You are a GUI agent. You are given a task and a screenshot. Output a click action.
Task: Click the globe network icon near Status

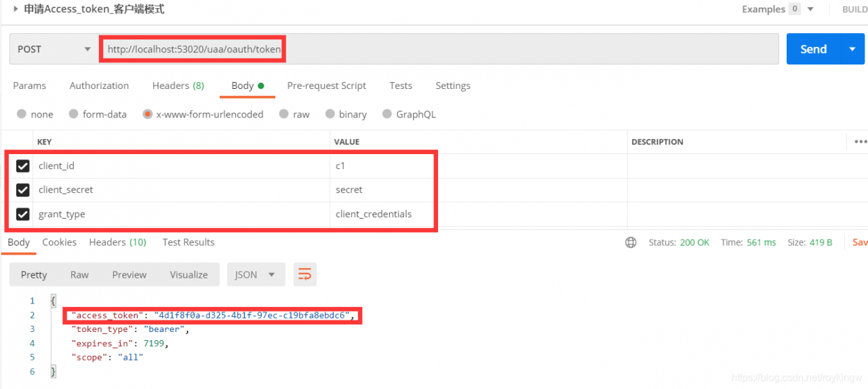[x=631, y=242]
